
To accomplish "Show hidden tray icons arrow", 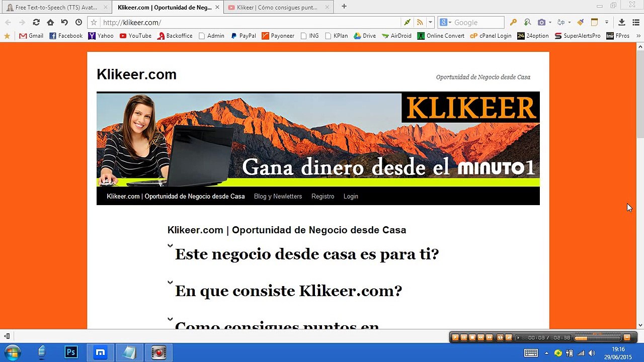I will pos(546,353).
